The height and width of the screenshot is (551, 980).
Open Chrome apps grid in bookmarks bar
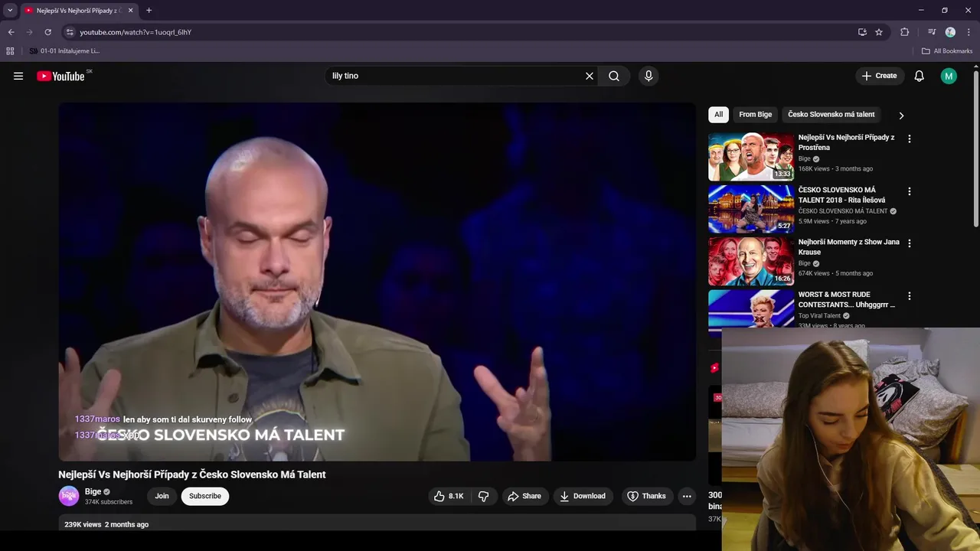pos(10,51)
